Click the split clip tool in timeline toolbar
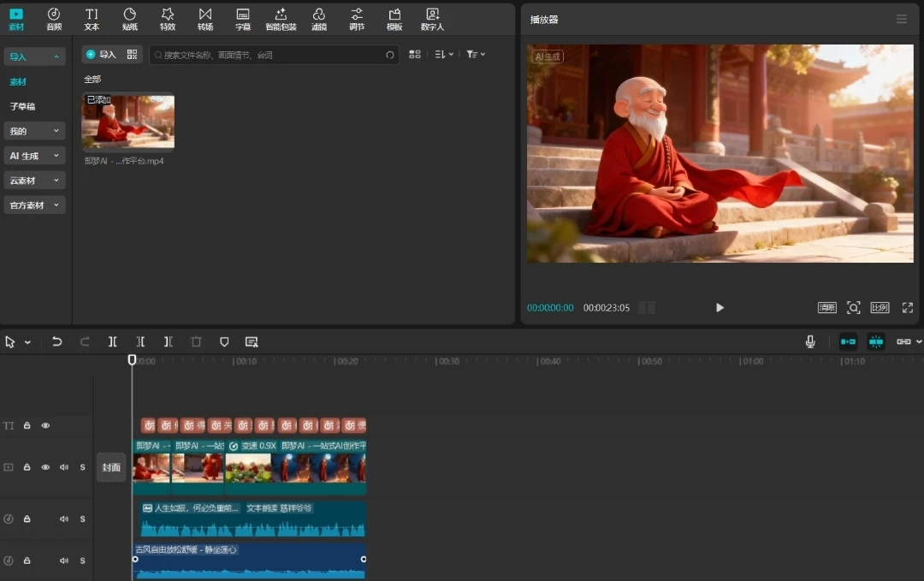This screenshot has height=581, width=924. point(112,341)
